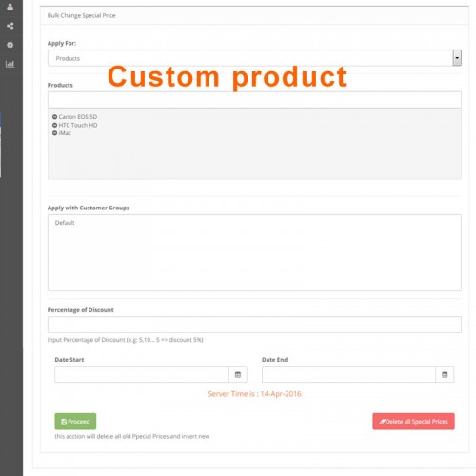Select Default customer group
Viewport: 476px width, 476px height.
65,223
